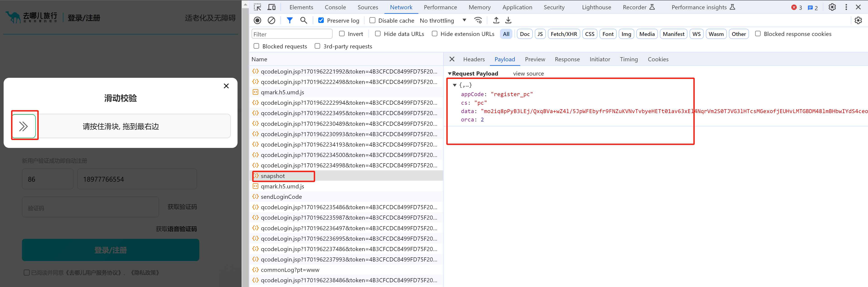
Task: Filter requests by Fetch/XHR
Action: pos(564,34)
